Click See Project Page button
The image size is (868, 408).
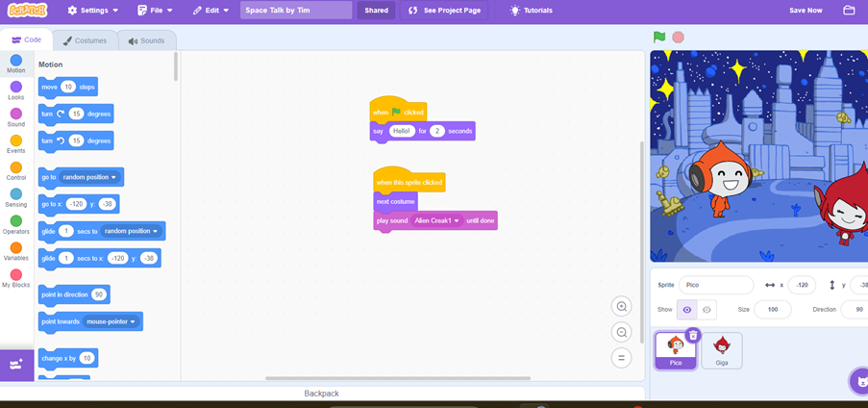[443, 11]
